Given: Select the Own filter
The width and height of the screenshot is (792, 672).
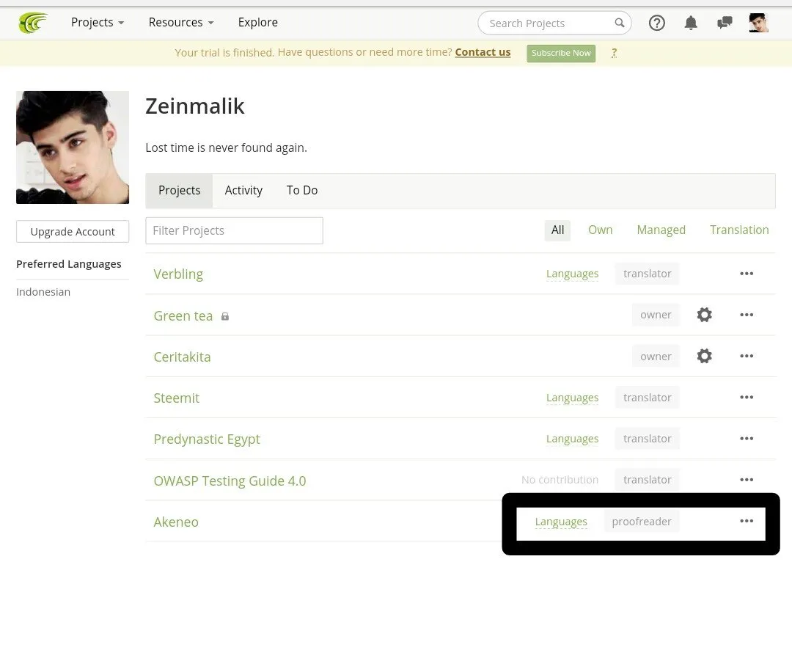Looking at the screenshot, I should (x=600, y=230).
